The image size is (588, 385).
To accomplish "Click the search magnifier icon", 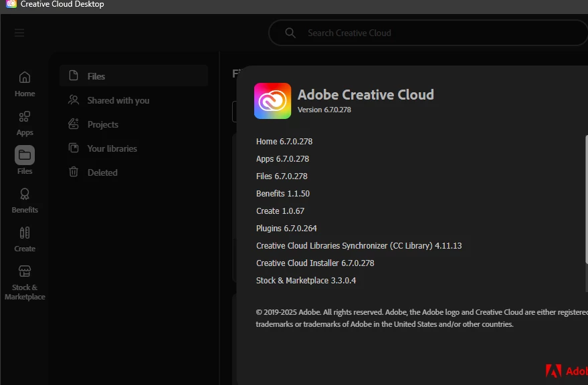I will tap(290, 33).
